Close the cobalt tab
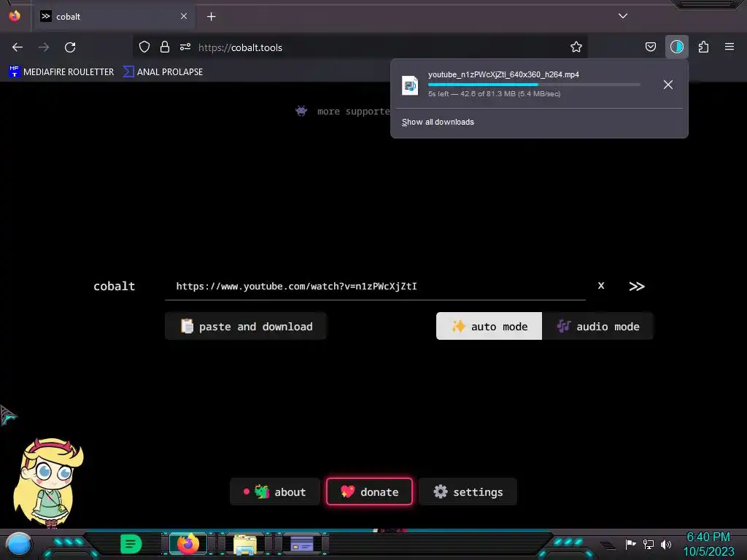 click(x=184, y=16)
